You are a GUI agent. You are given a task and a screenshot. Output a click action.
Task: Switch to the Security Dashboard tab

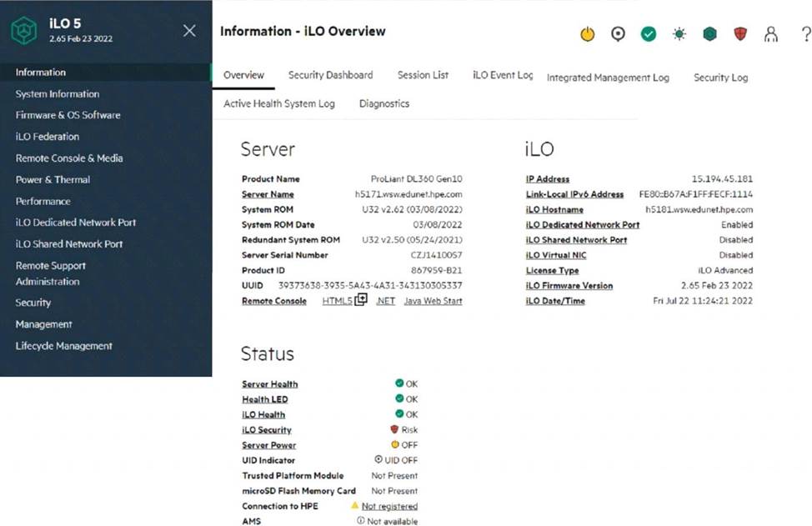330,75
